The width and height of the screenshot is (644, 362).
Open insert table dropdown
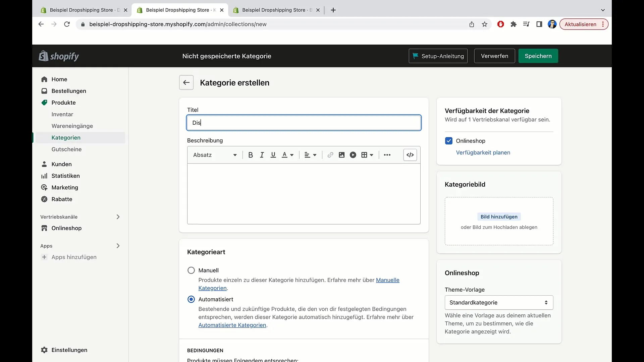click(x=367, y=155)
